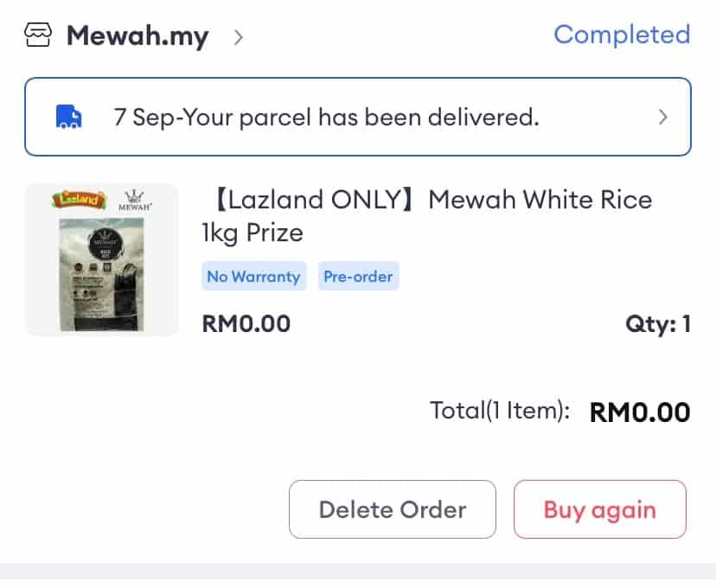The image size is (716, 588).
Task: Open the parcel delivered tracking message
Action: click(x=326, y=117)
